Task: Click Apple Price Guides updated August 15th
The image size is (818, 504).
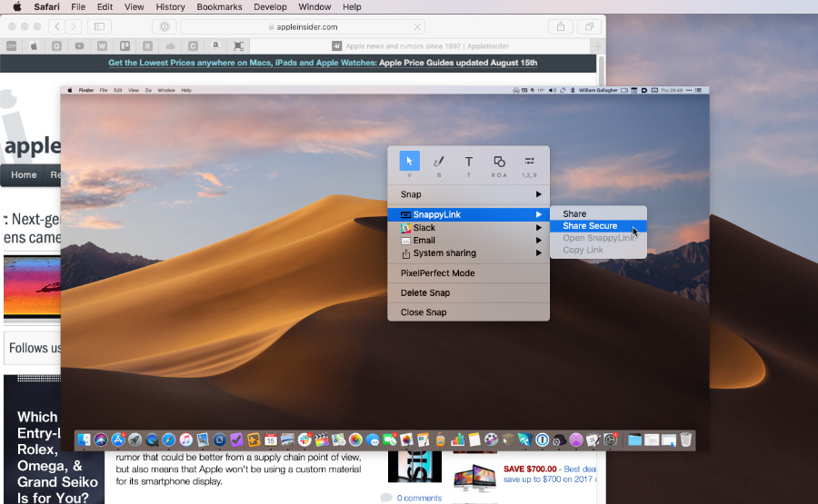Action: 458,63
